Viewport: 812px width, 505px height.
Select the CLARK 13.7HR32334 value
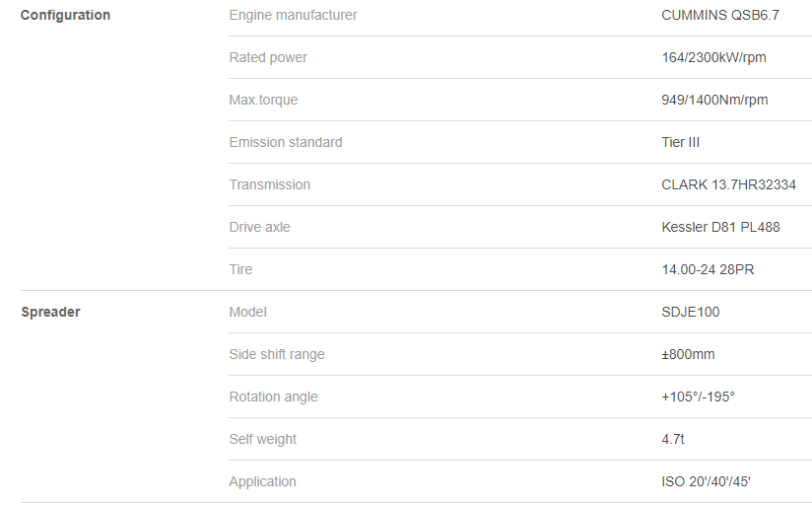point(728,184)
